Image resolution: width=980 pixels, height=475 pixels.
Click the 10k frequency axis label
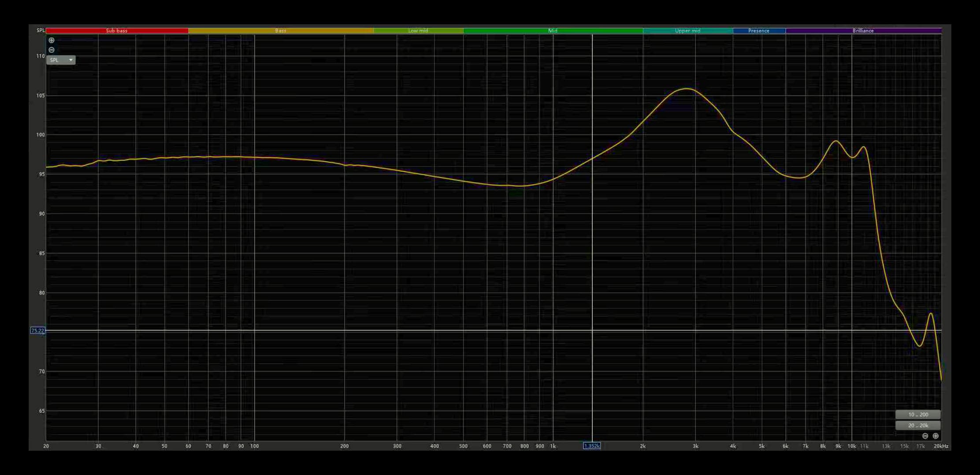tap(852, 446)
